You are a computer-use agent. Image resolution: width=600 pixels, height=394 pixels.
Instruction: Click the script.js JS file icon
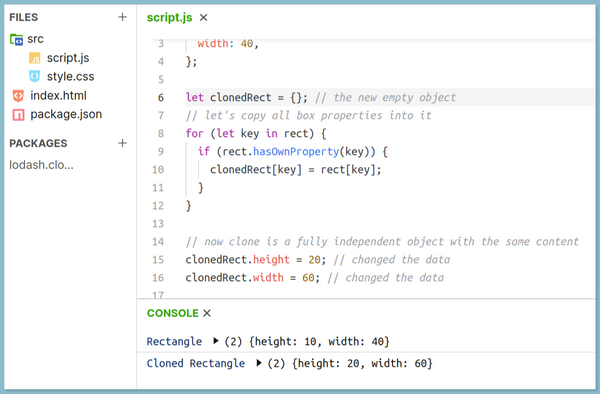coord(35,58)
